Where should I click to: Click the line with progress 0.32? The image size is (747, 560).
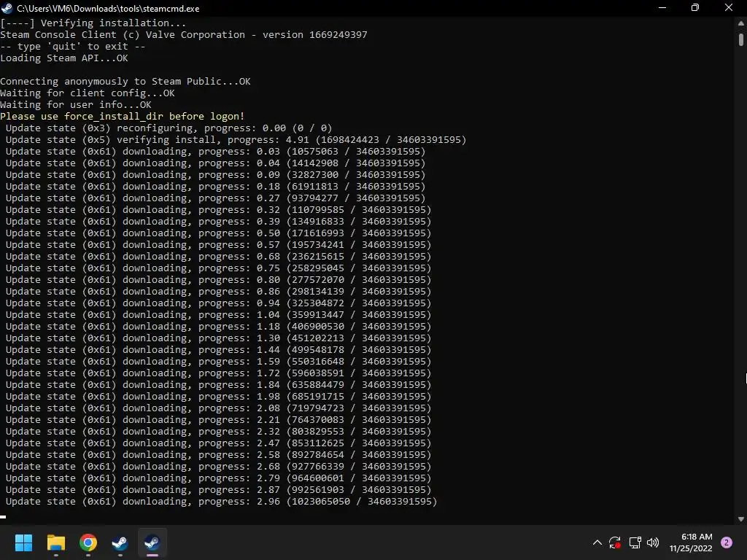218,210
